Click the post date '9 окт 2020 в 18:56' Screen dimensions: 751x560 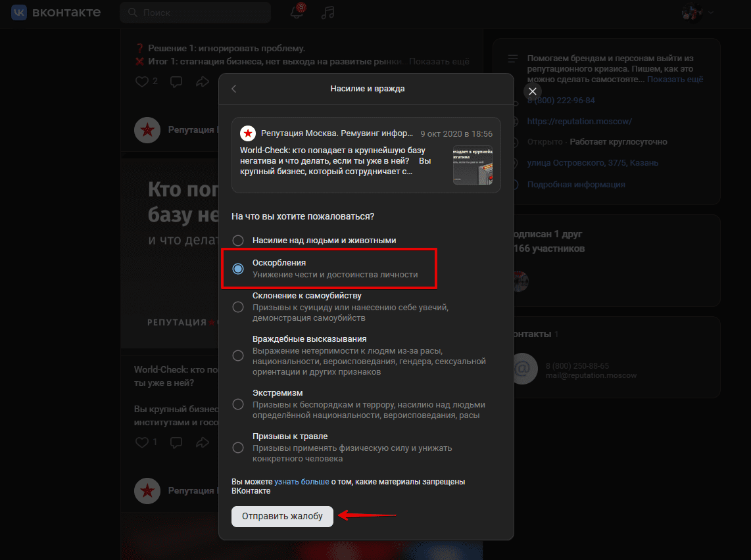tap(456, 134)
